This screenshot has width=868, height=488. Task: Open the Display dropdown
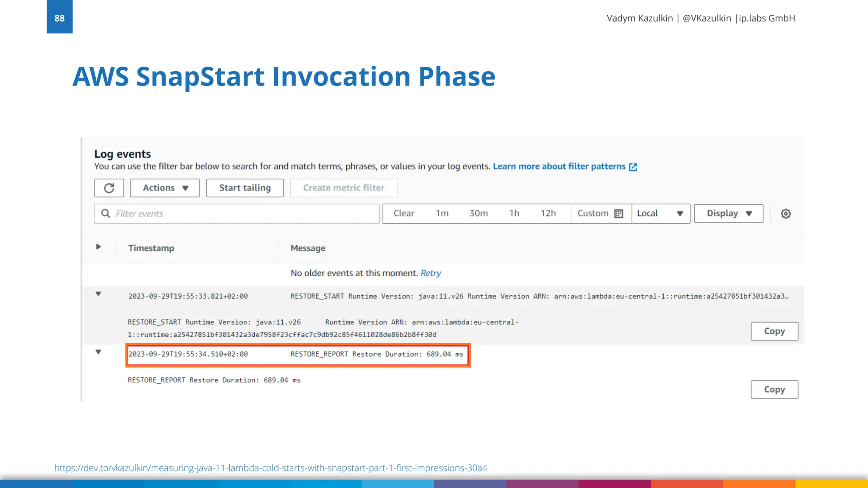pyautogui.click(x=729, y=213)
